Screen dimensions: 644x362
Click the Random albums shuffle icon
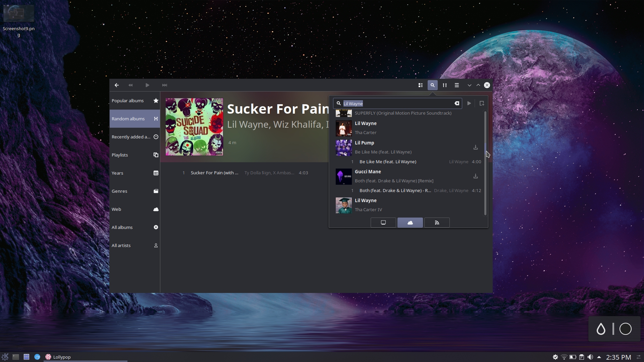(x=156, y=119)
